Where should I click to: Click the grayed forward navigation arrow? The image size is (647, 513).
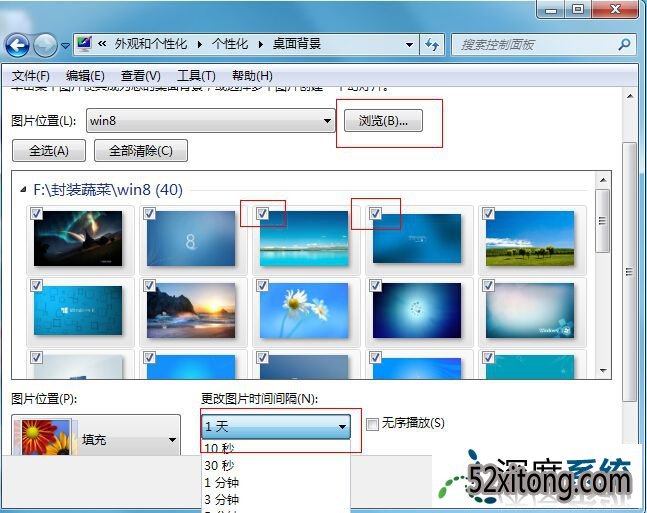click(x=45, y=45)
